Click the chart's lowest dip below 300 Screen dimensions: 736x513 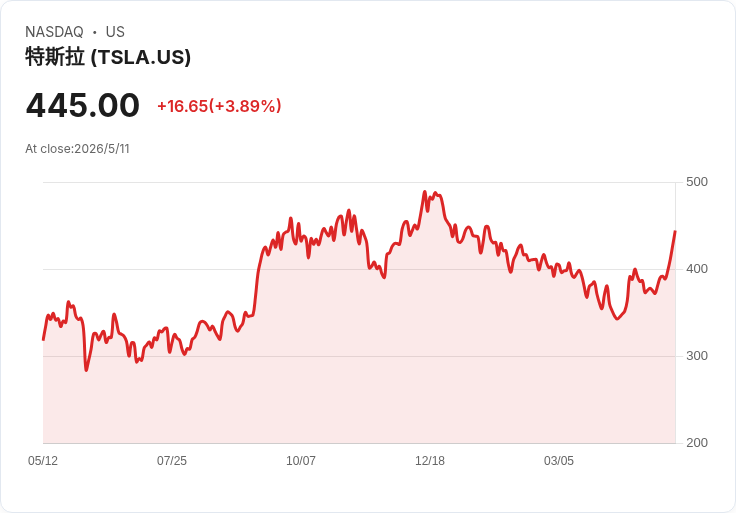(x=86, y=370)
